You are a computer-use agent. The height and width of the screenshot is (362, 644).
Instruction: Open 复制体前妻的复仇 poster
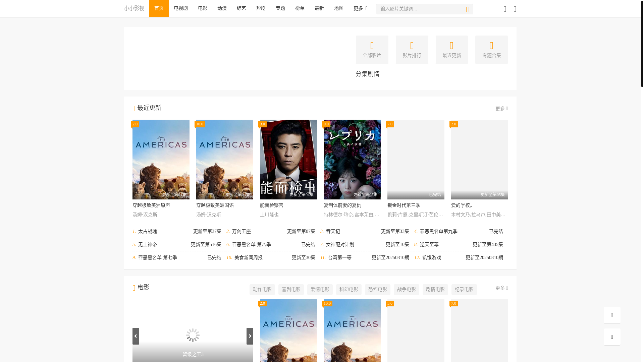tap(352, 160)
